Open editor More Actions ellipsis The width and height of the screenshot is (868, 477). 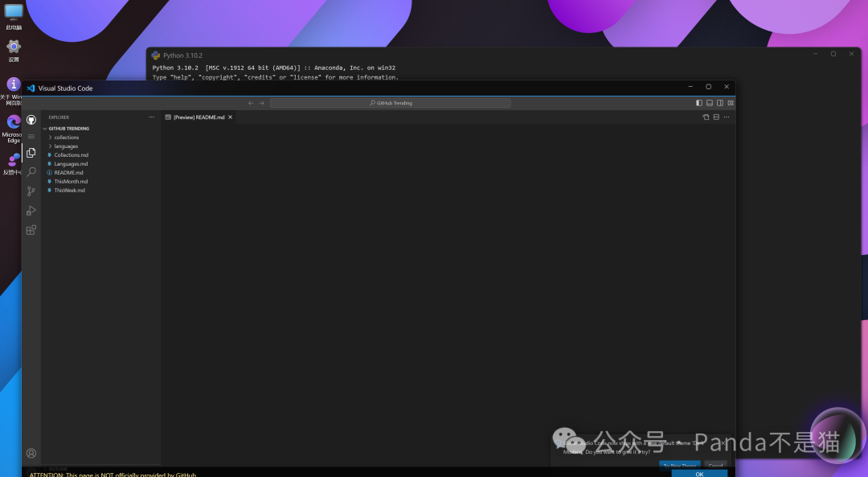pos(727,117)
